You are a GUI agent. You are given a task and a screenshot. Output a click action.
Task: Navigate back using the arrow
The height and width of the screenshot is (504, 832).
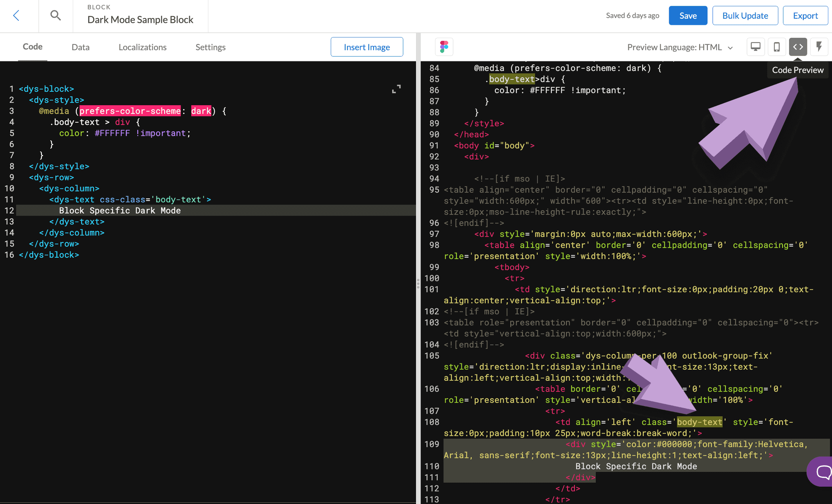tap(17, 15)
